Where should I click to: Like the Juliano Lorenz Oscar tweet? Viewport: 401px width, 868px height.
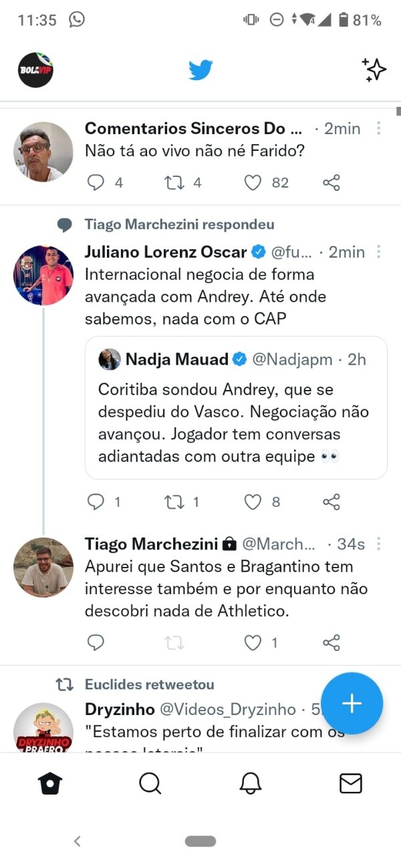(253, 502)
